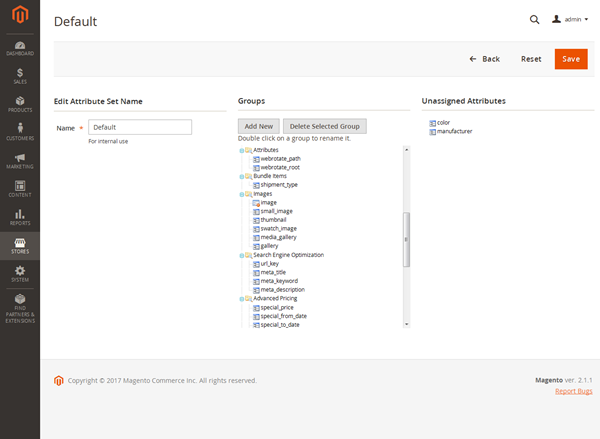
Task: Open the Content sidebar menu
Action: click(20, 188)
